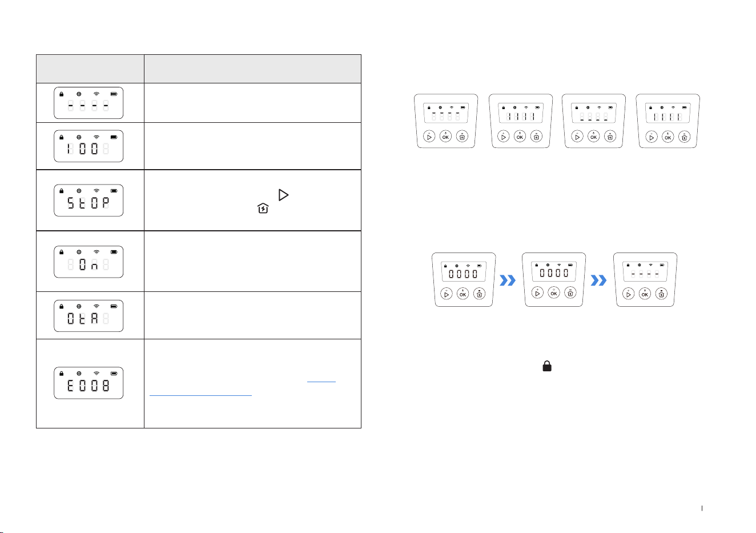This screenshot has width=756, height=533.
Task: Click OK button on panel after second chevron
Action: tap(645, 294)
